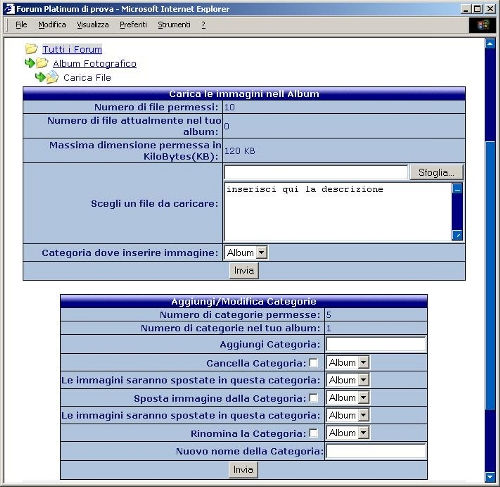Click the Carica File open-folder icon
500x487 pixels.
click(53, 77)
